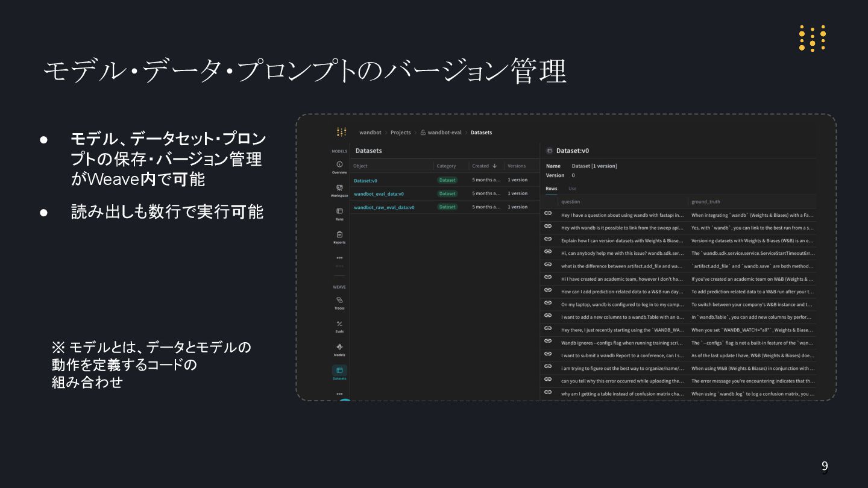Screen dimensions: 868x488
Task: Click the link icon for the 'I want to submit a wandb Report' row
Action: [x=548, y=354]
